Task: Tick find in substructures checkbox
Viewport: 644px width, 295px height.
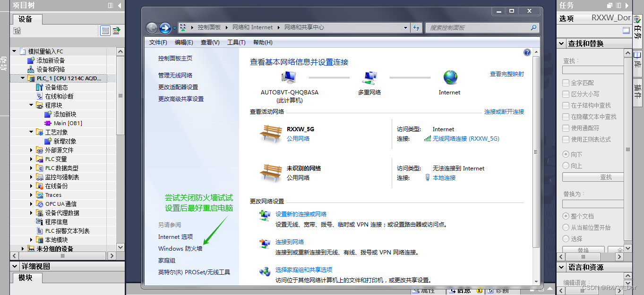Action: coord(566,105)
